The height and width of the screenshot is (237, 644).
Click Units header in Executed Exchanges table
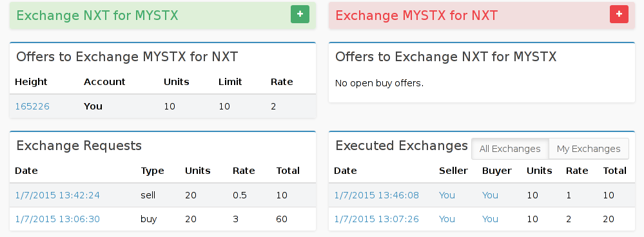pyautogui.click(x=540, y=171)
